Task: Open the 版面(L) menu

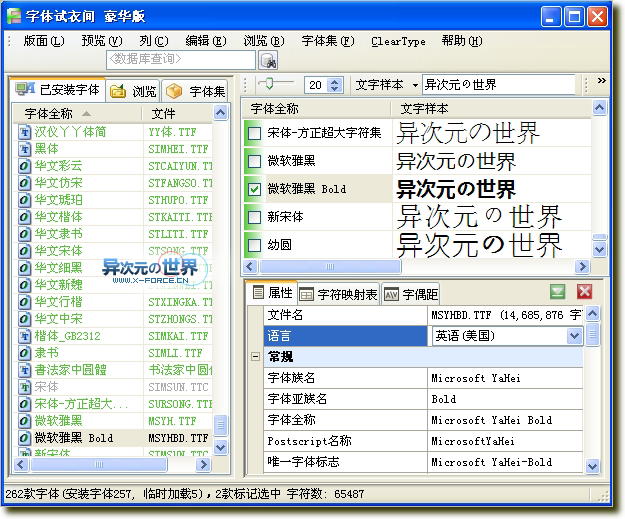Action: click(43, 41)
